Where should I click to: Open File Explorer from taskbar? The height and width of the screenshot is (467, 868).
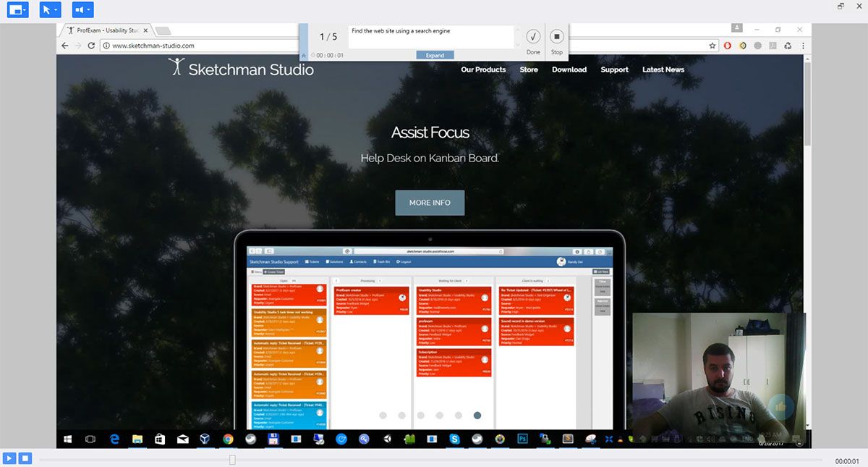[137, 439]
